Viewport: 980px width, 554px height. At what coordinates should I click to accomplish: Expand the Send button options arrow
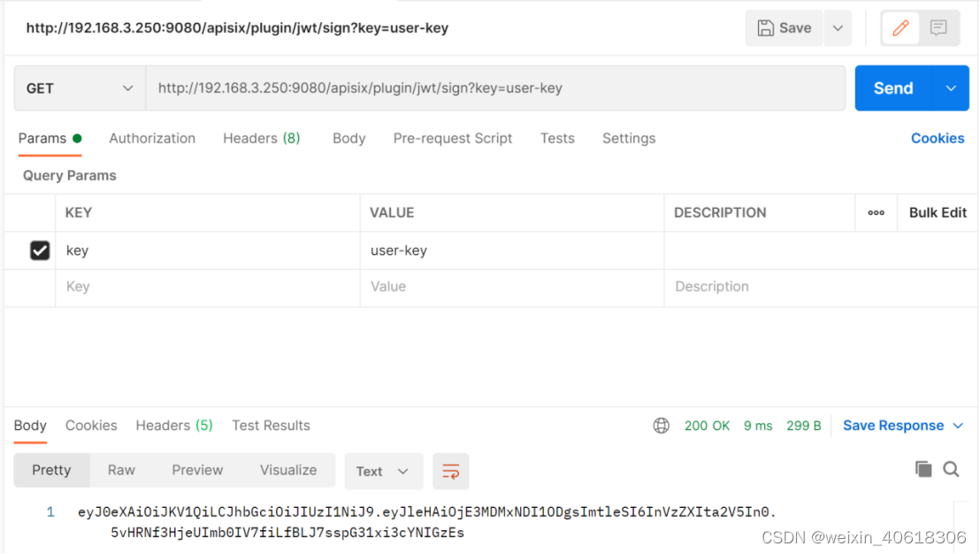click(x=951, y=88)
